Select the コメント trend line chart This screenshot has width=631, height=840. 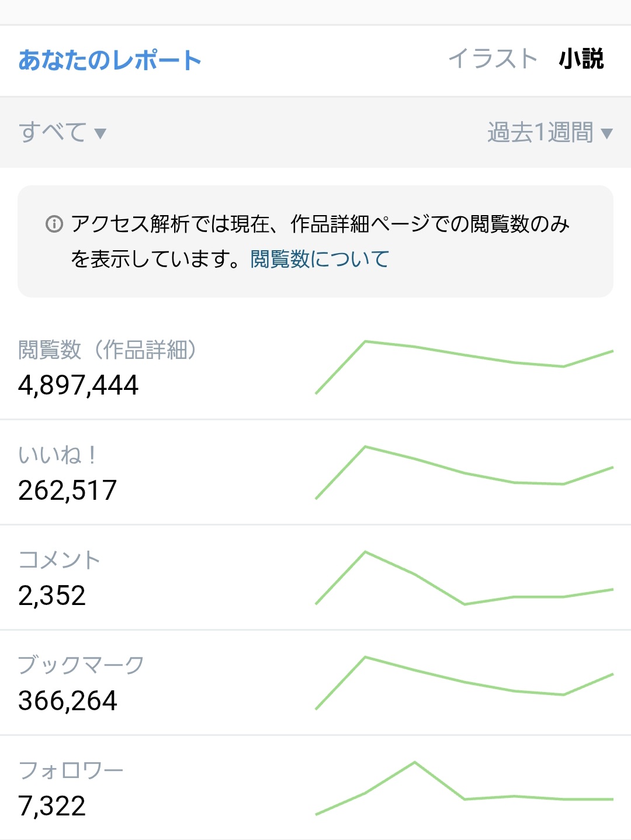pyautogui.click(x=464, y=578)
